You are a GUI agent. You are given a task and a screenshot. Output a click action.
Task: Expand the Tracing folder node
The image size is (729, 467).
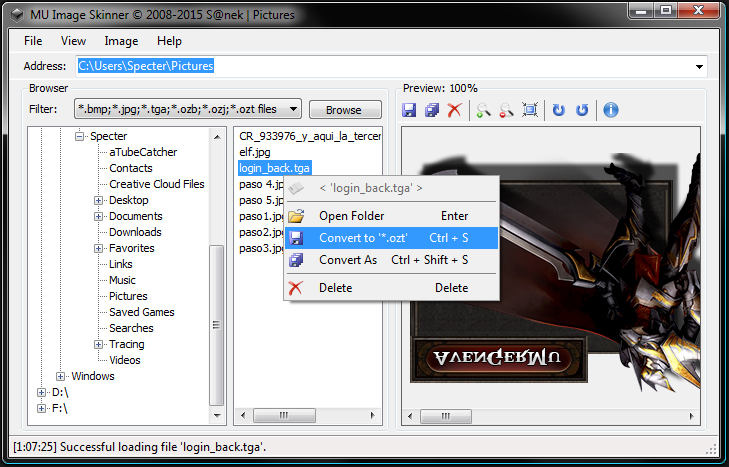coord(98,345)
